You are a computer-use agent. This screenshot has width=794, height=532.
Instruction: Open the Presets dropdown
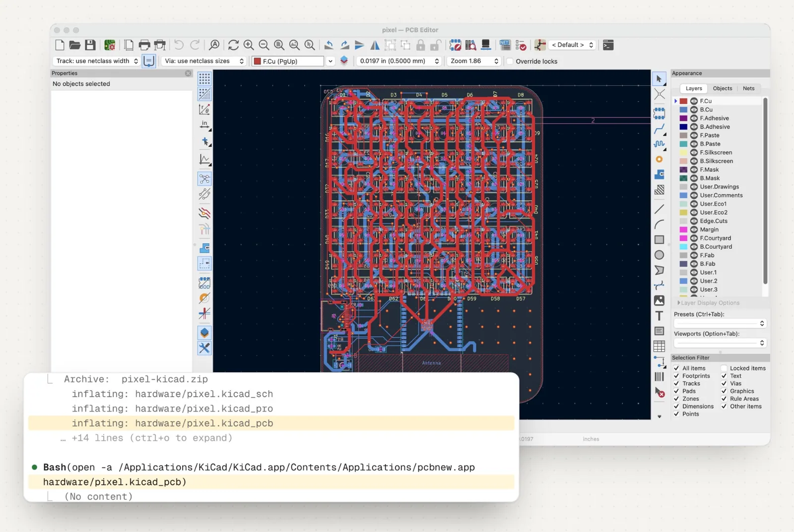tap(720, 323)
